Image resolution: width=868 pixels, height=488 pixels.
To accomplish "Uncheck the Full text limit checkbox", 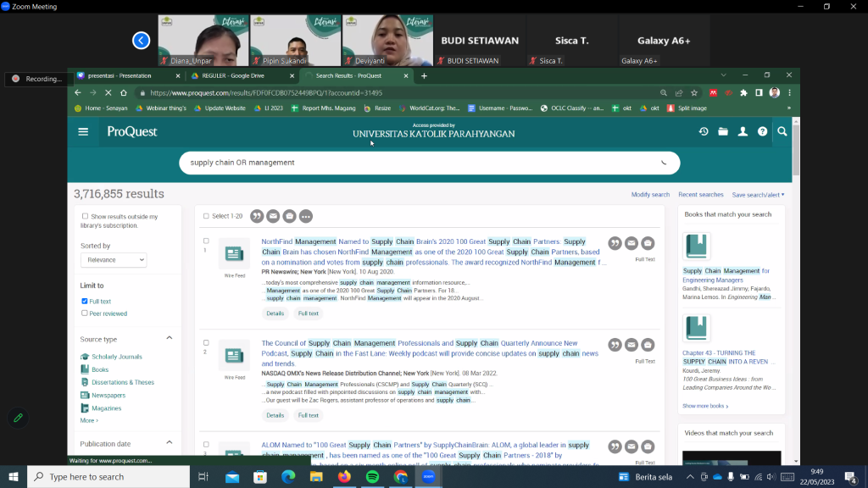I will tap(85, 302).
